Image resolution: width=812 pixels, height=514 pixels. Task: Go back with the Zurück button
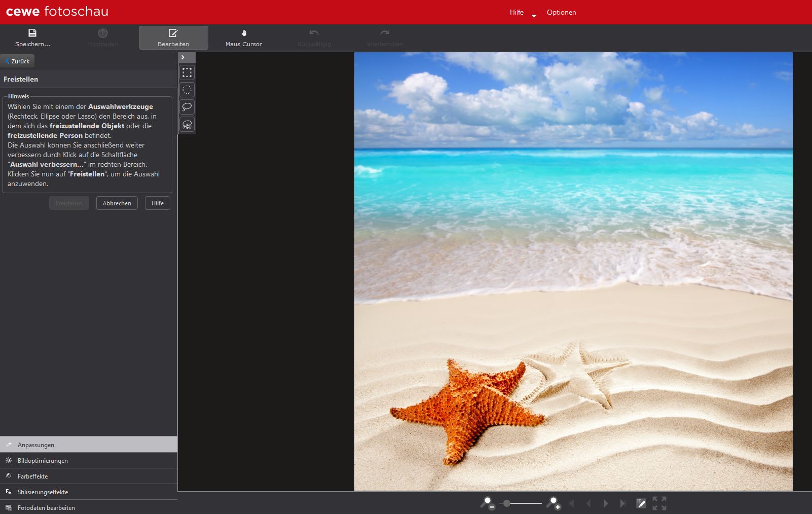point(17,61)
